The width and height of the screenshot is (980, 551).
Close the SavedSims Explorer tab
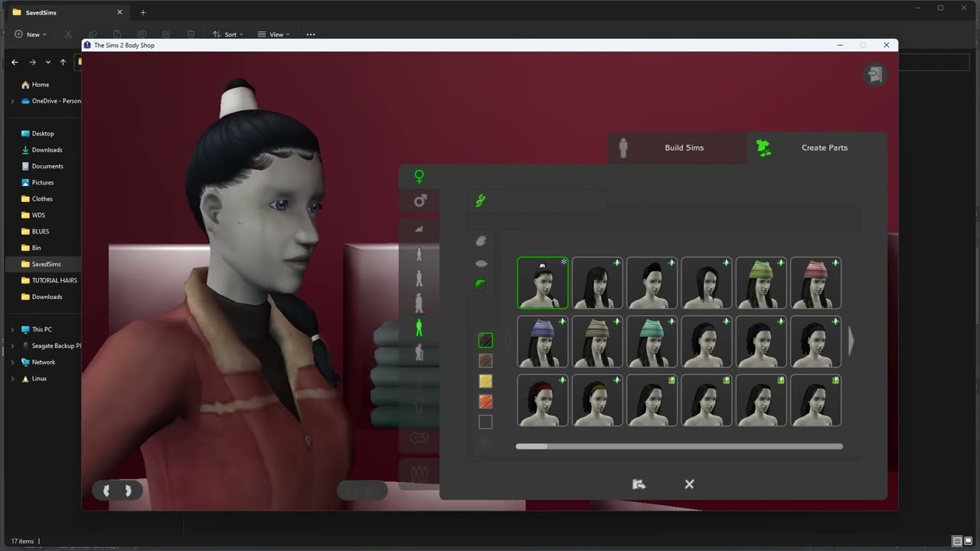120,12
